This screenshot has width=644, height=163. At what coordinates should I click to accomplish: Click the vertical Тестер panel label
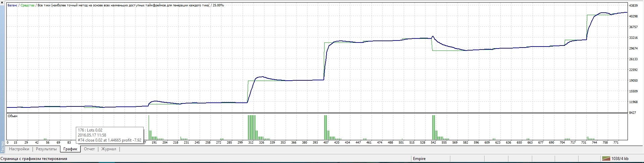pyautogui.click(x=3, y=147)
